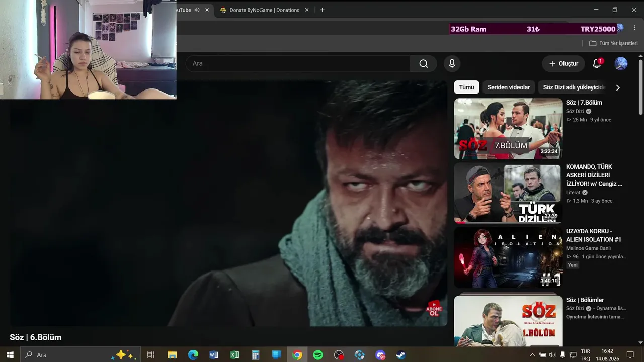Open the Windows notification center icon
This screenshot has width=644, height=362.
(x=630, y=355)
